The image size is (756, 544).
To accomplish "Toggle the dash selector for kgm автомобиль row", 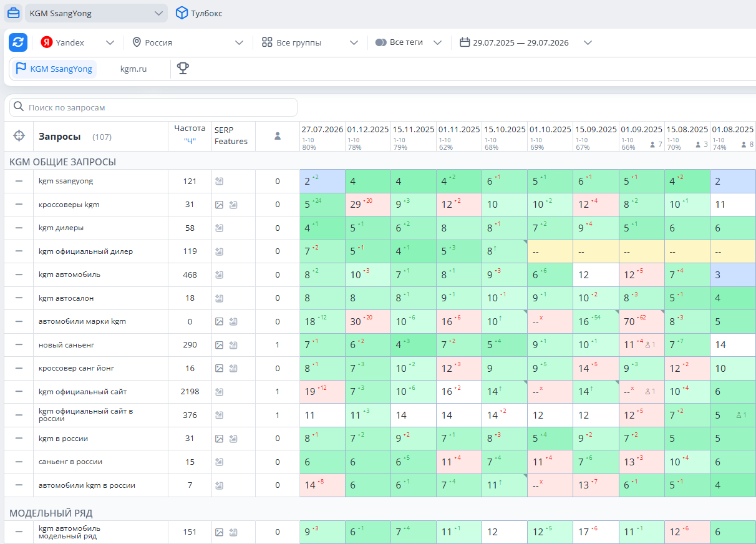I will (x=19, y=274).
